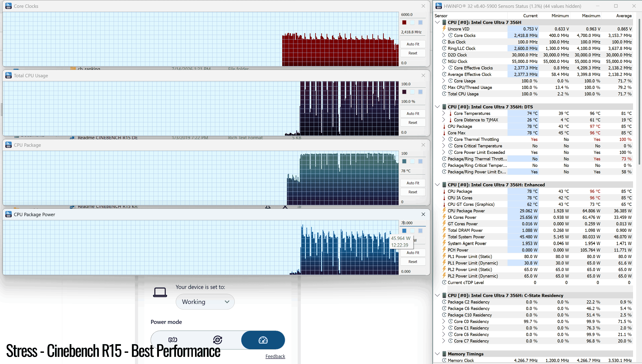Screen dimensions: 642x364
Task: Expand the Core Effective Clocks row
Action: pyautogui.click(x=444, y=68)
